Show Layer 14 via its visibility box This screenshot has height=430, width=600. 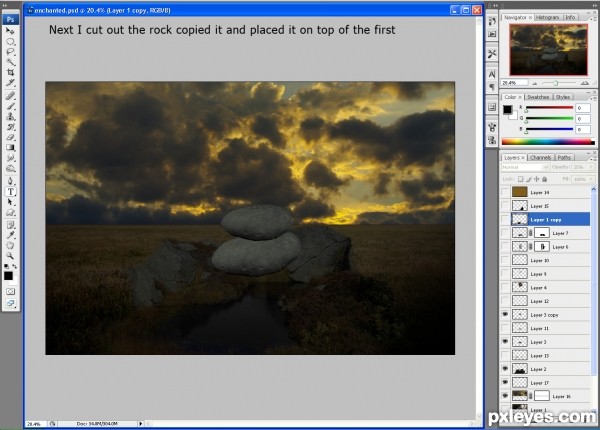[x=505, y=192]
